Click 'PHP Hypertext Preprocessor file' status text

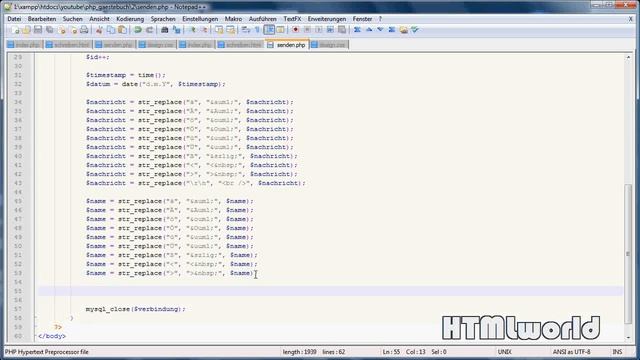click(47, 351)
